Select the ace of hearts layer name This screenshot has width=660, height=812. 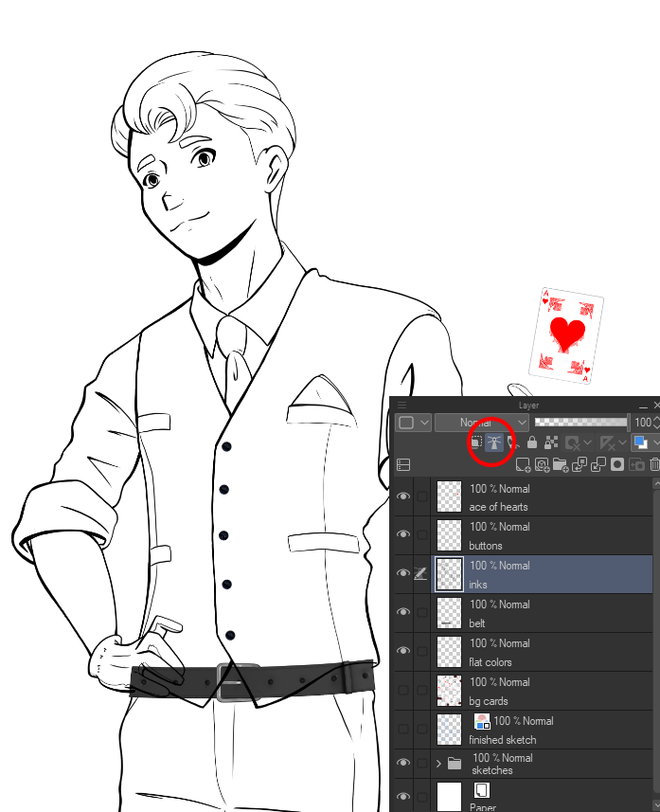498,507
